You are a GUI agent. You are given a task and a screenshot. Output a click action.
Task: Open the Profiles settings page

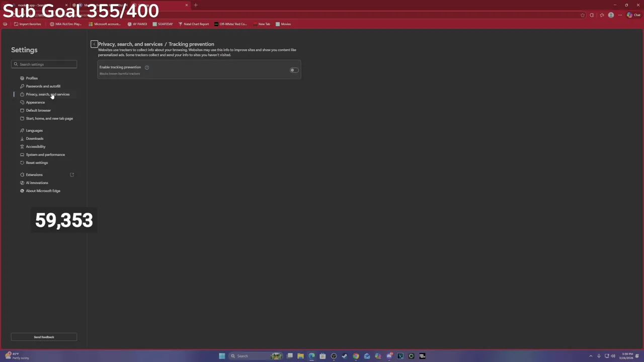(32, 78)
